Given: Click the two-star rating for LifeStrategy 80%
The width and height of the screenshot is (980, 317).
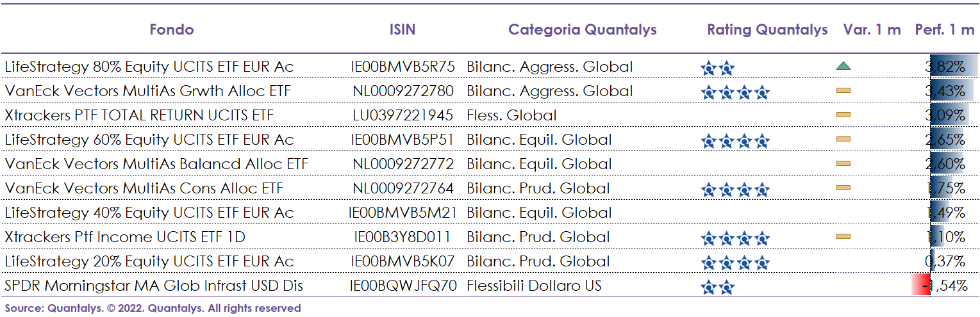Looking at the screenshot, I should click(x=717, y=68).
